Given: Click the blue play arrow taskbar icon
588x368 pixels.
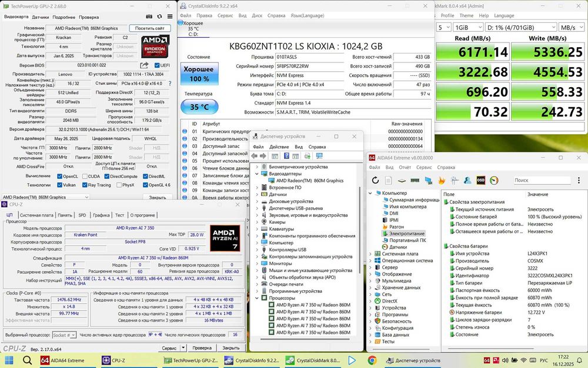Looking at the screenshot, I should [352, 360].
